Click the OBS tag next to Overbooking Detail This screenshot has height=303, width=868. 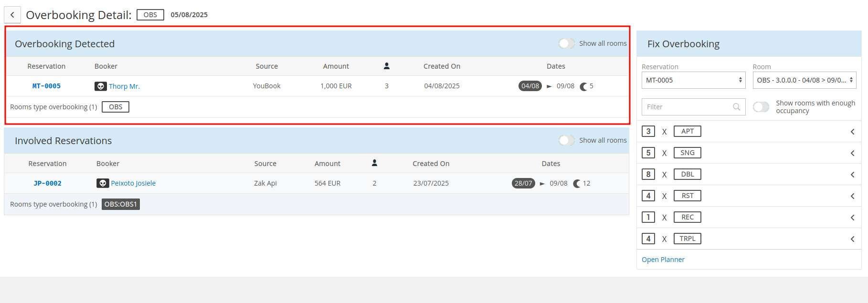(x=150, y=15)
